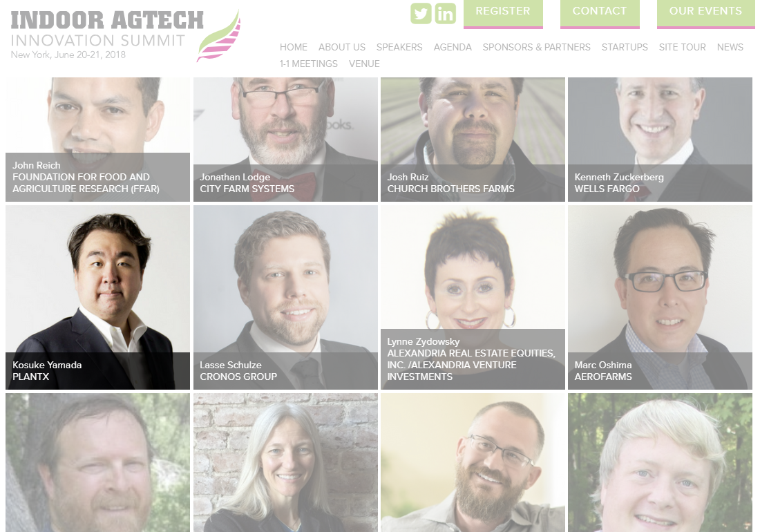Open Lynne Zydowsky's speaker card
The height and width of the screenshot is (532, 760).
pos(473,297)
